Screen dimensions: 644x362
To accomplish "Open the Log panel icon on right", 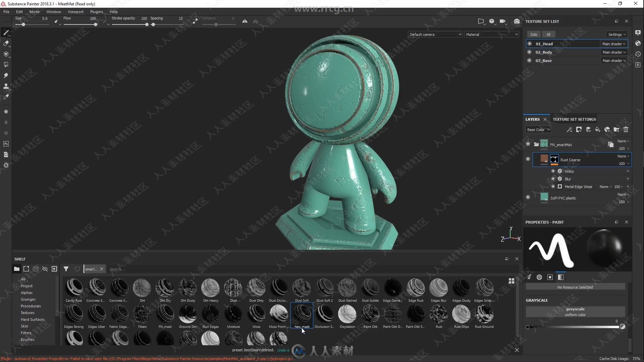I will click(x=638, y=65).
